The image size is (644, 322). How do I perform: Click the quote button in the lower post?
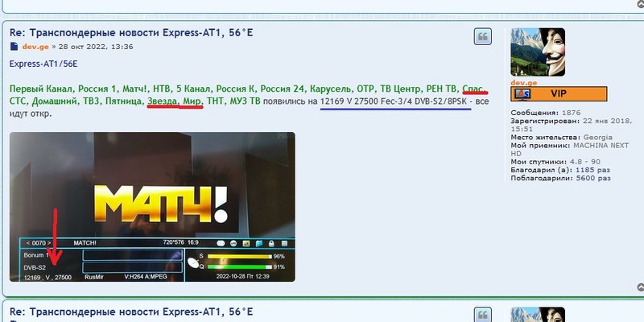tap(483, 315)
